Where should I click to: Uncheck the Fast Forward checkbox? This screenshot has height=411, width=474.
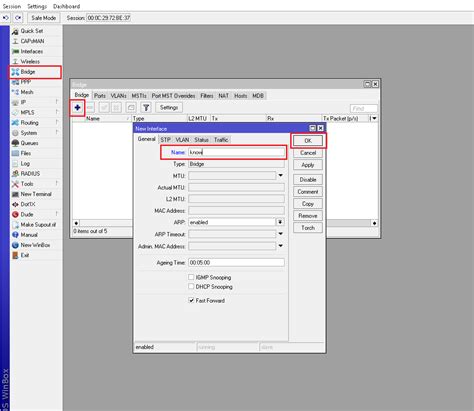click(x=191, y=300)
